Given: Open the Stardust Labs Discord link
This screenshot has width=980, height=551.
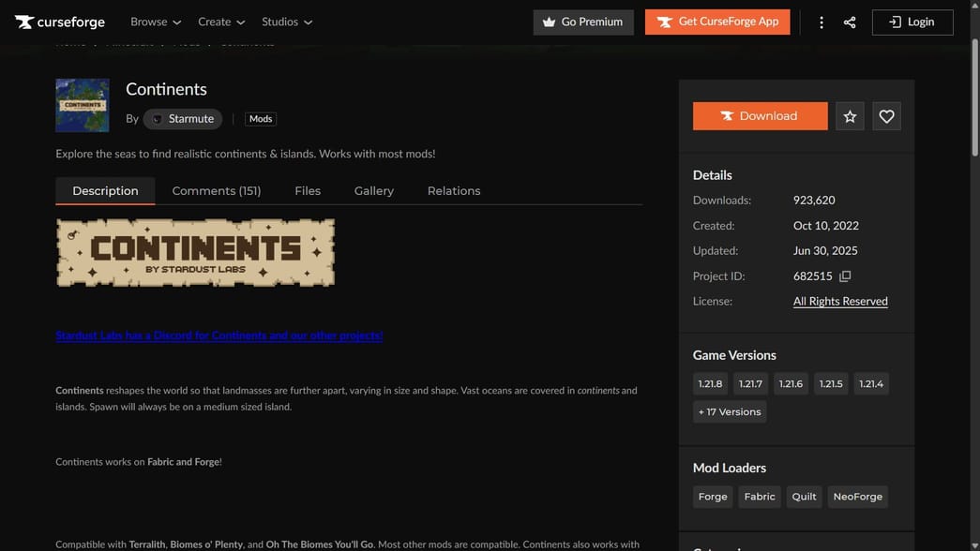Looking at the screenshot, I should [x=219, y=335].
